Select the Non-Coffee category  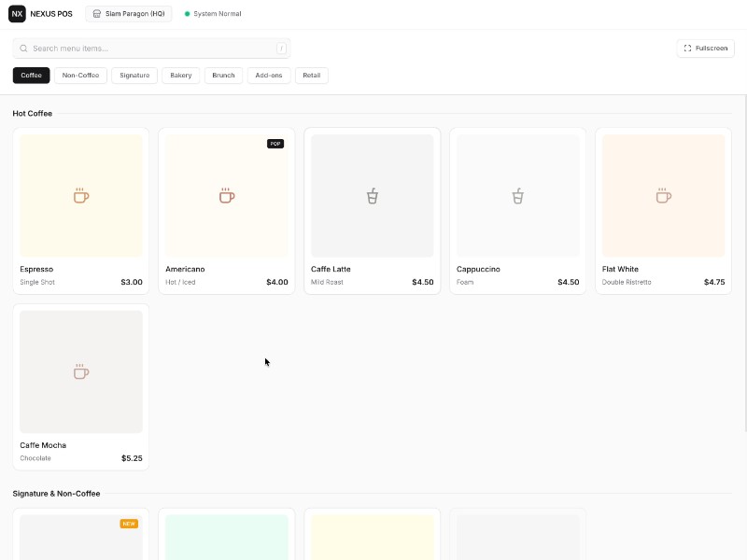80,76
